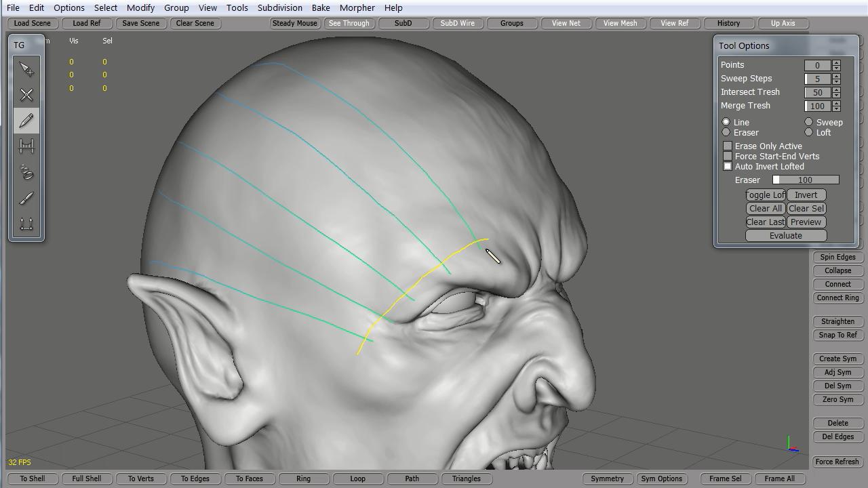Open the points stepper arrows

pos(836,65)
